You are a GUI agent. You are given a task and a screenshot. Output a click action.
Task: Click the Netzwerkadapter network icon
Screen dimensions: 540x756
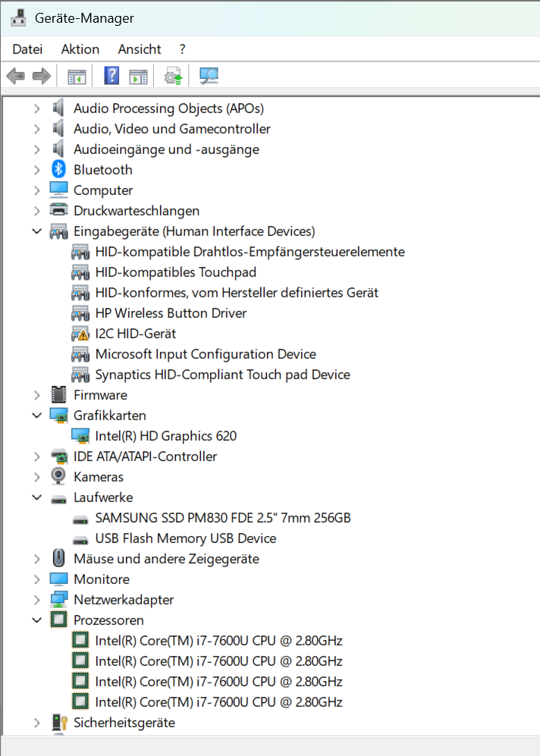(x=58, y=600)
